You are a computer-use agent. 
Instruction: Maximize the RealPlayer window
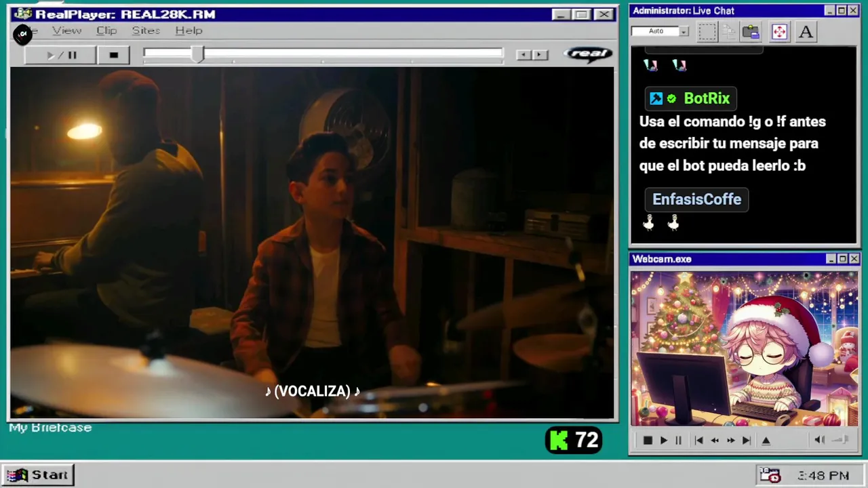[x=581, y=14]
